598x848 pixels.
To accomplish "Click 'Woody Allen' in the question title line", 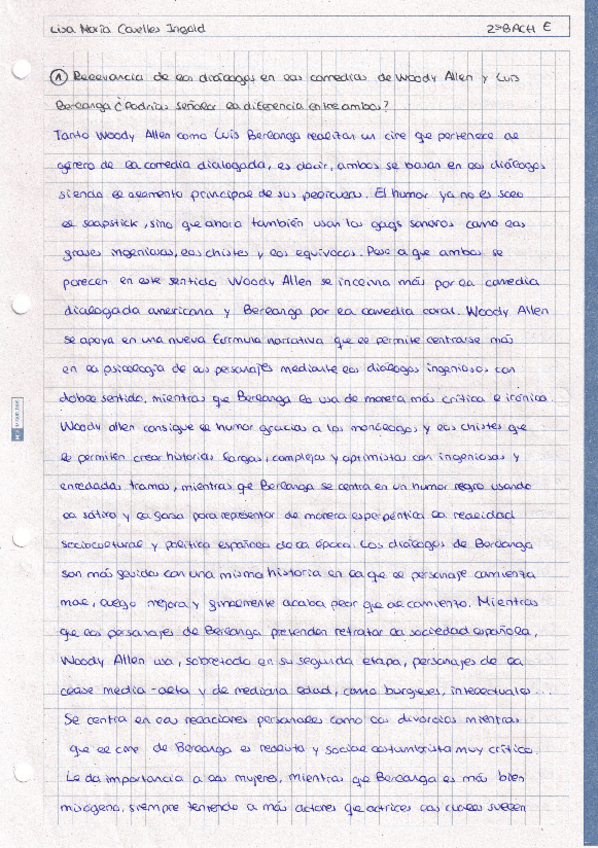I will (434, 77).
